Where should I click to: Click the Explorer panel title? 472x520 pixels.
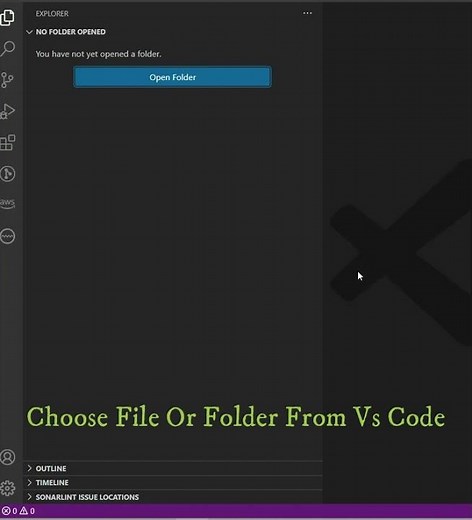52,14
